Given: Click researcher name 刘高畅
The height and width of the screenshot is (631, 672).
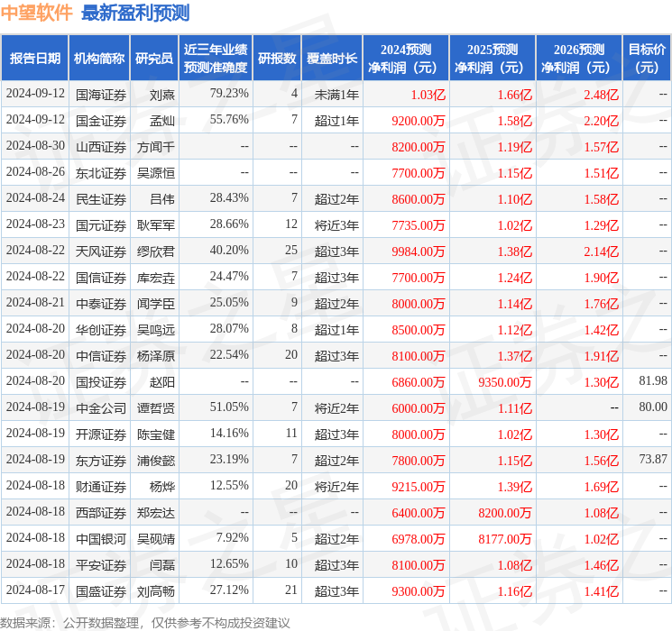Looking at the screenshot, I should 155,591.
